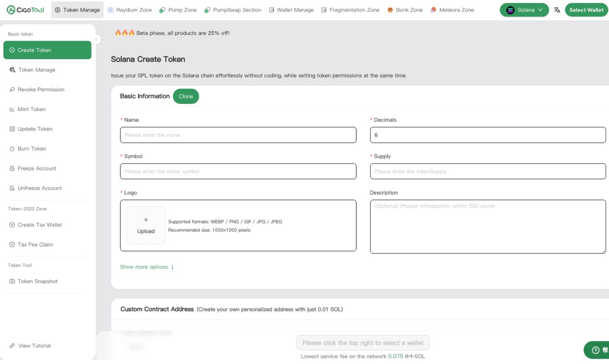Open Burn Token in the sidebar
This screenshot has width=609, height=364.
(x=32, y=148)
